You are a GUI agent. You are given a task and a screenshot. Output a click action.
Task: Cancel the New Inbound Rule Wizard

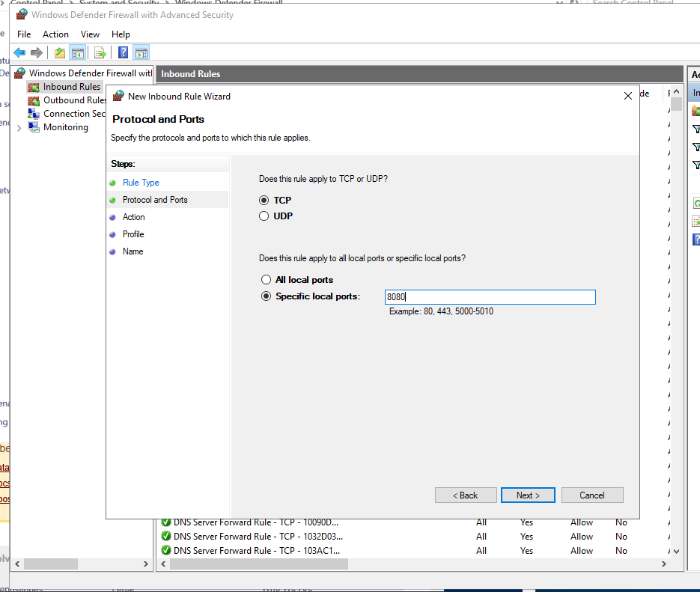[592, 495]
